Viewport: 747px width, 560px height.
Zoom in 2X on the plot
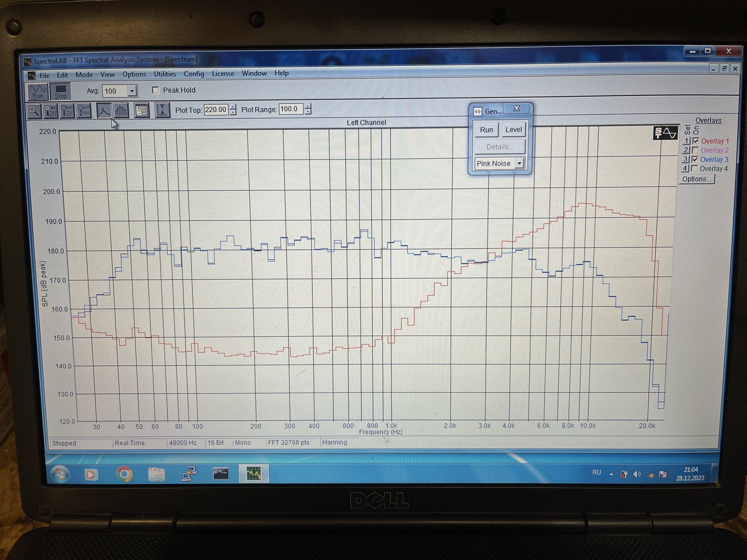click(50, 111)
